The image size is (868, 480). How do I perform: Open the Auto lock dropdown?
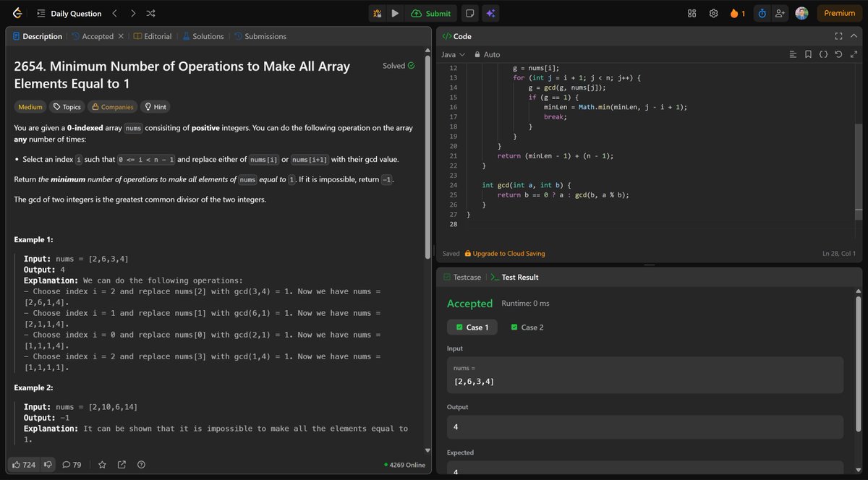(x=488, y=54)
